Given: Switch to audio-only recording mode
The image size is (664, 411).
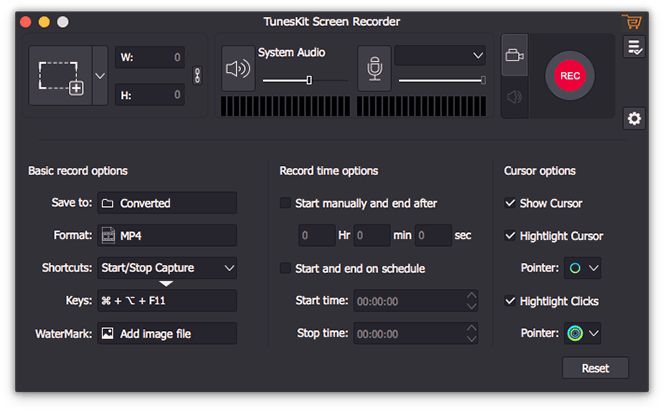Looking at the screenshot, I should (514, 97).
